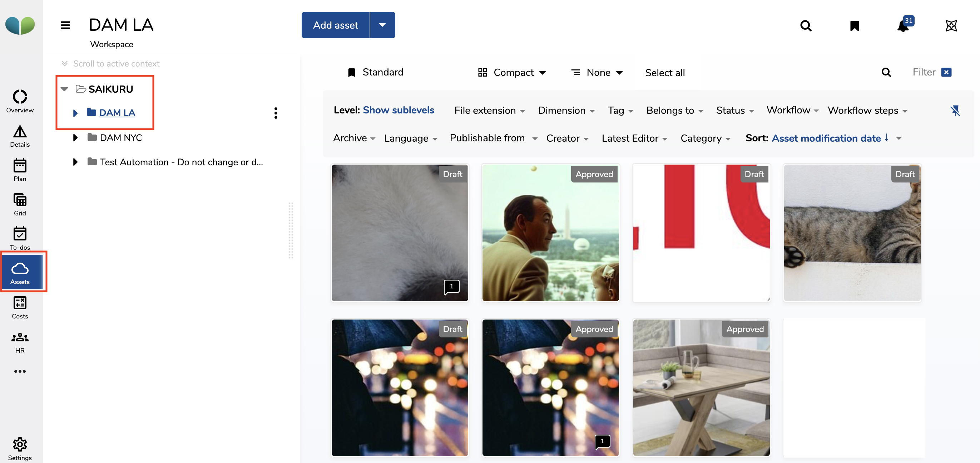Screen dimensions: 980x463
Task: Open Settings gear in sidebar
Action: (x=20, y=449)
